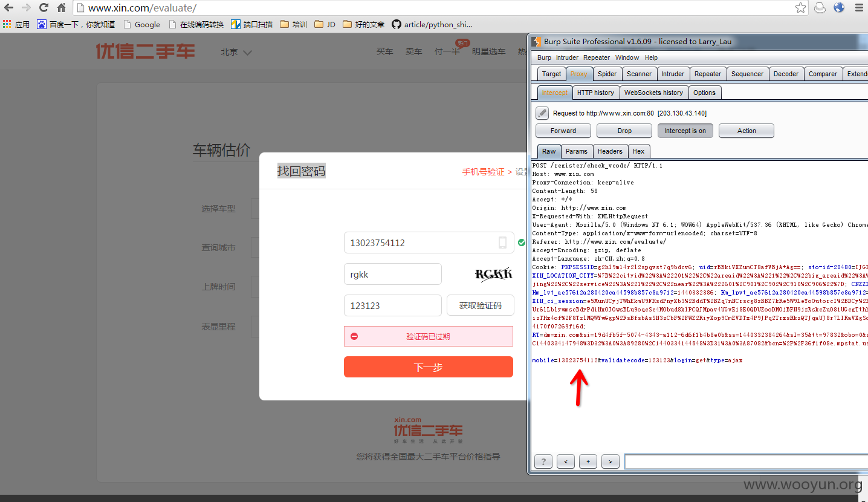Switch to the Proxy tab
Image resolution: width=868 pixels, height=502 pixels.
[578, 74]
